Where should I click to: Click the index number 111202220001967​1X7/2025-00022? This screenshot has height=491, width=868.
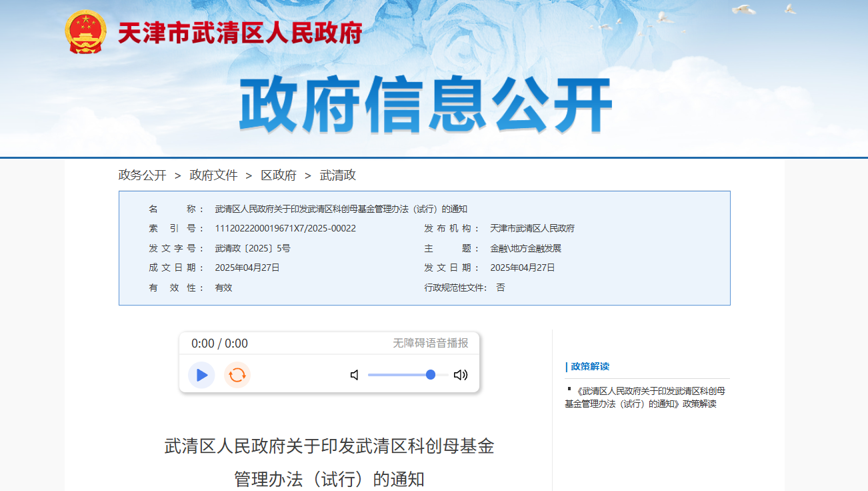(x=285, y=228)
